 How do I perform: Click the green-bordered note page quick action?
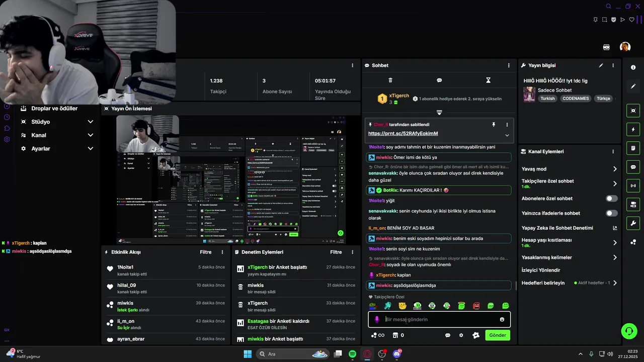[x=633, y=148]
